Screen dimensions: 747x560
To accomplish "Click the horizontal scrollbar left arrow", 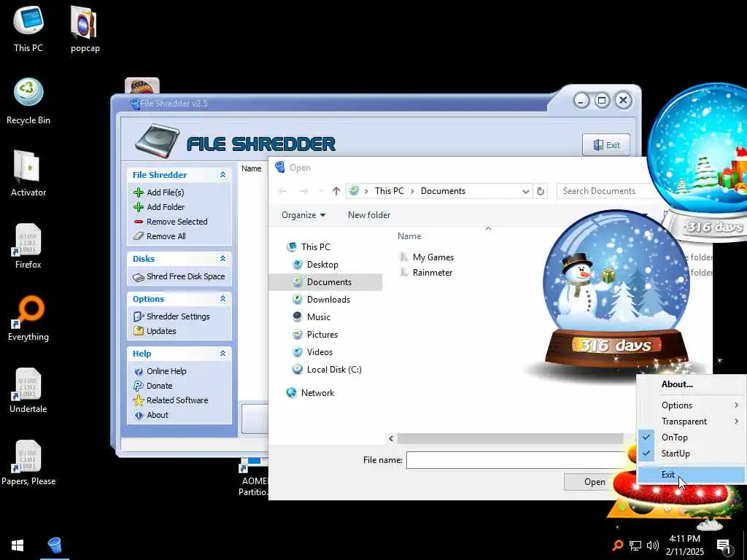I will (x=392, y=438).
